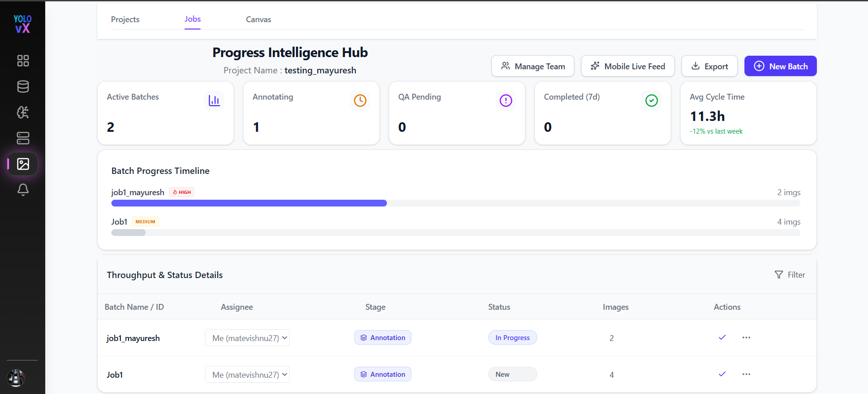Image resolution: width=868 pixels, height=394 pixels.
Task: Click the job1_mayuresh progress bar
Action: click(456, 203)
